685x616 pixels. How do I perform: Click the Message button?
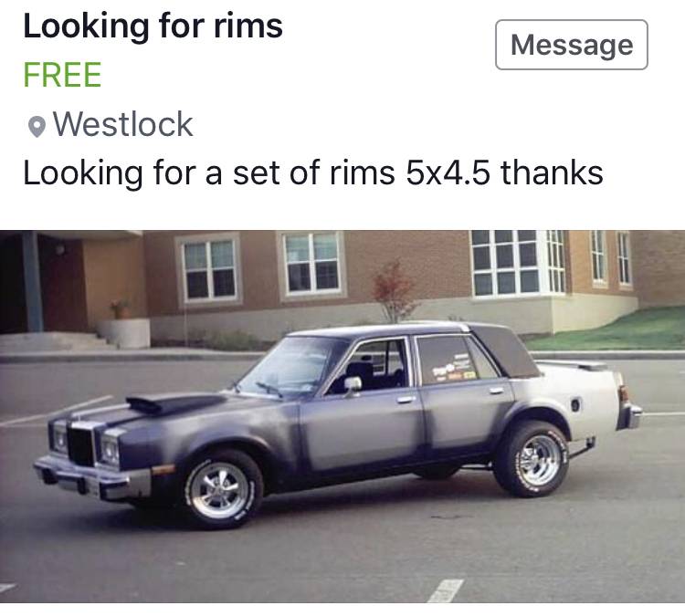tap(572, 45)
